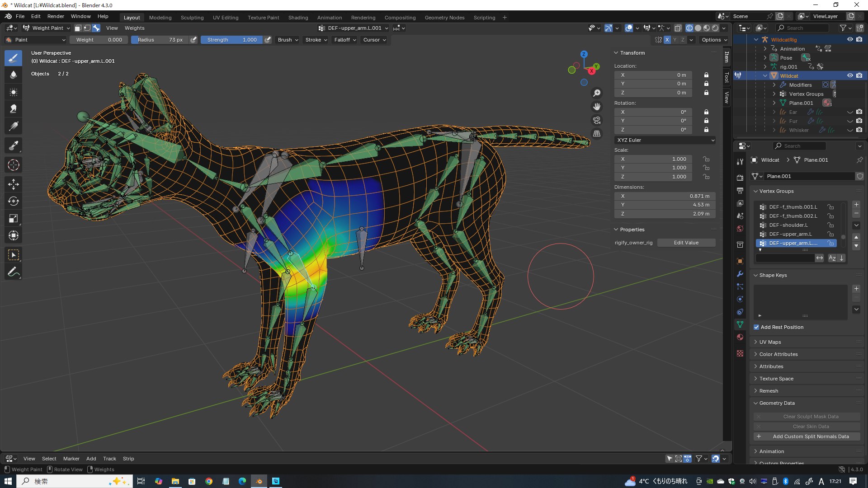Open the Render menu in top bar
This screenshot has width=868, height=488.
[x=56, y=16]
